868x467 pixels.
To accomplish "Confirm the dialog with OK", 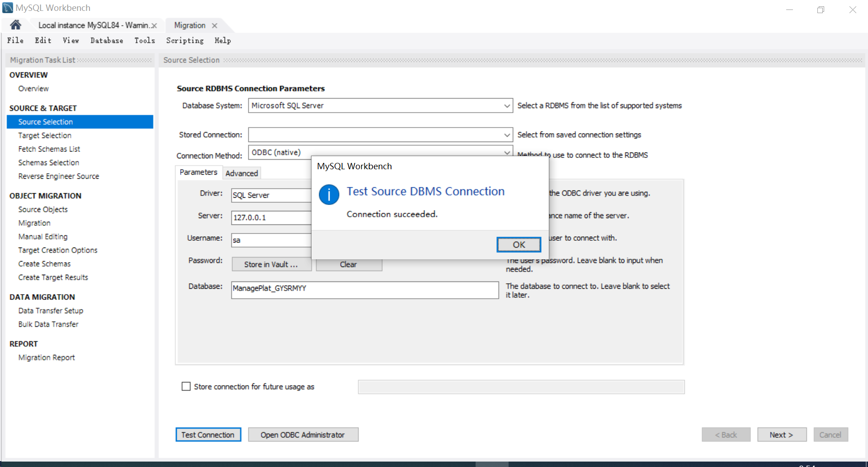I will pyautogui.click(x=519, y=245).
